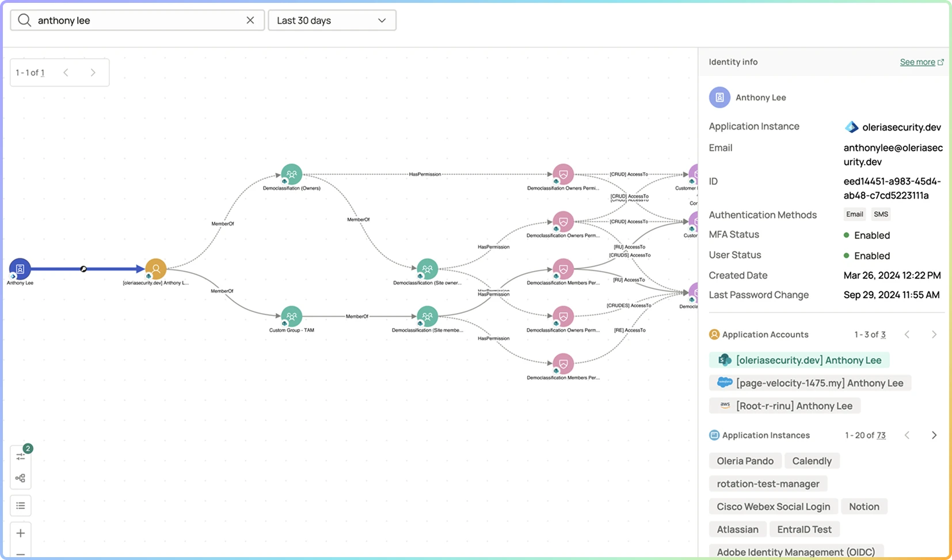Select the Custom Group - TAM node

pyautogui.click(x=292, y=317)
